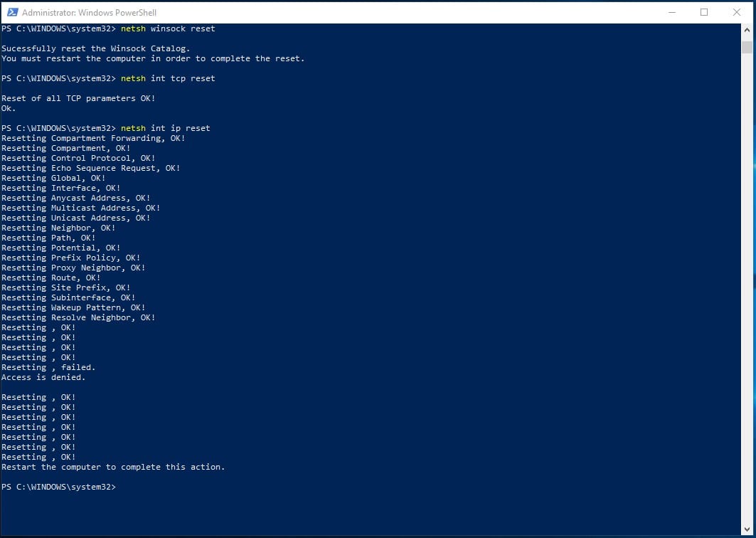
Task: Click the scrollbar down arrow
Action: [x=747, y=529]
